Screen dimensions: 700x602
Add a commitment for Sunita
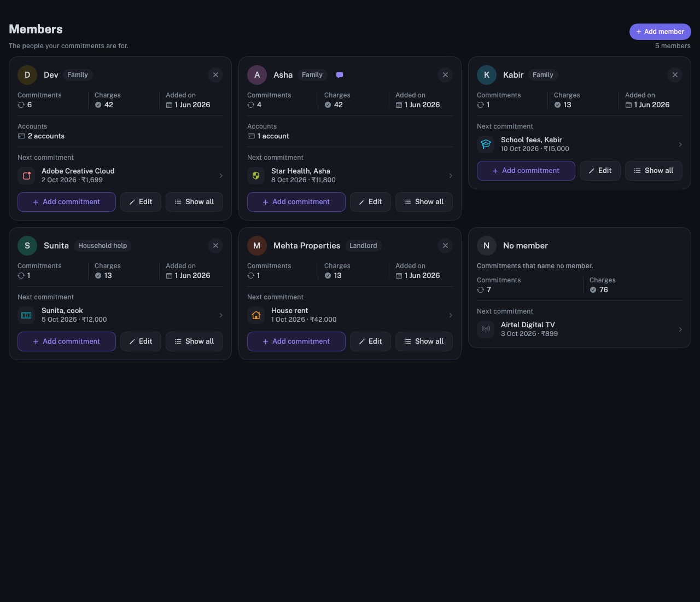[67, 341]
